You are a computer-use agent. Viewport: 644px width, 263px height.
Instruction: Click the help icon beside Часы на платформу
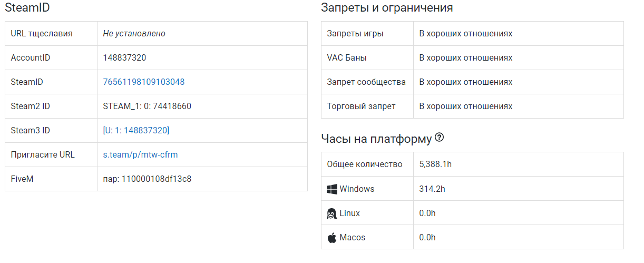coord(439,138)
